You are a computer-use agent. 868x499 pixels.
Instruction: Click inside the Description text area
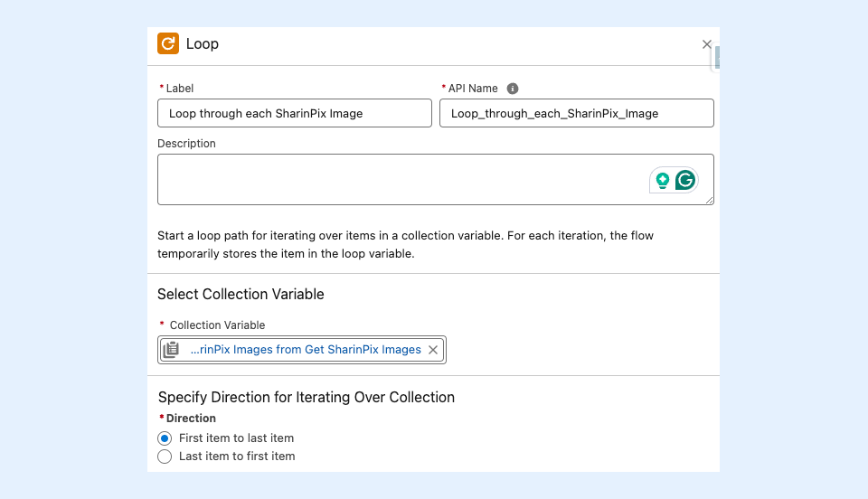coord(398,179)
